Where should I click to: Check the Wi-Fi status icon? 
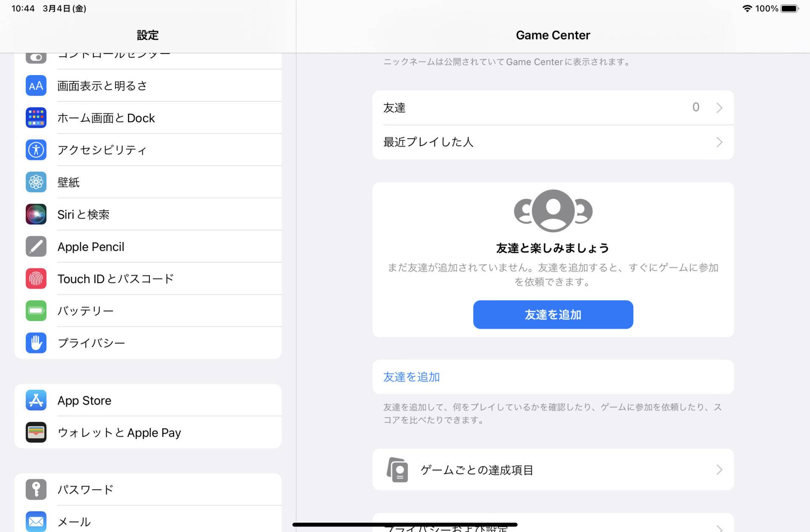coord(747,8)
